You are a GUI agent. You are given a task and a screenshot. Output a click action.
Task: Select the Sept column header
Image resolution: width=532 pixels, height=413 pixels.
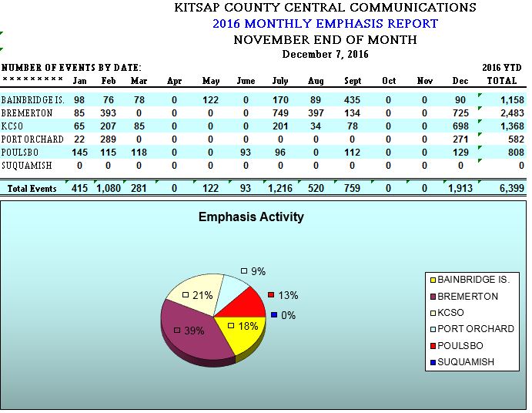[353, 81]
